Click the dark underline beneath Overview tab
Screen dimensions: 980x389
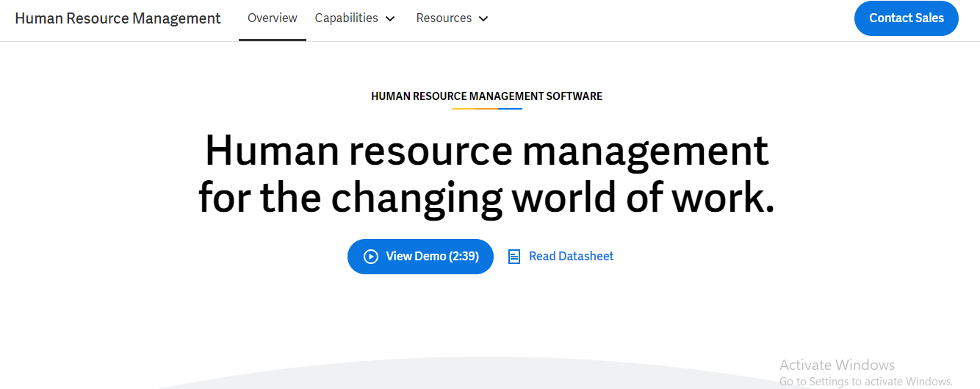click(x=273, y=40)
